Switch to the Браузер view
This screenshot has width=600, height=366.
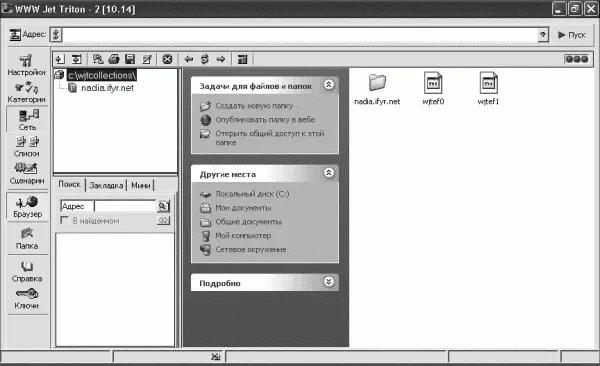pos(27,207)
